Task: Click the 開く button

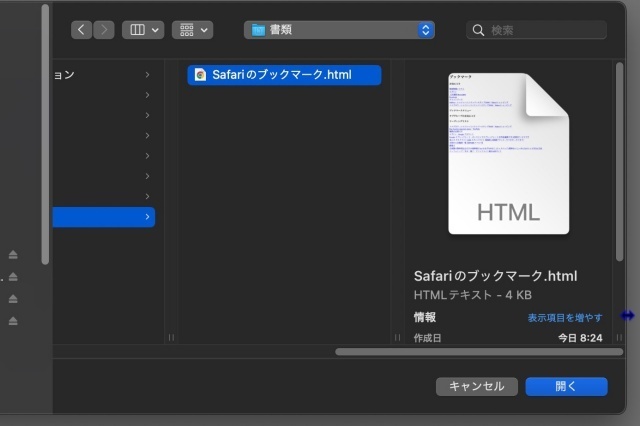Action: click(566, 386)
